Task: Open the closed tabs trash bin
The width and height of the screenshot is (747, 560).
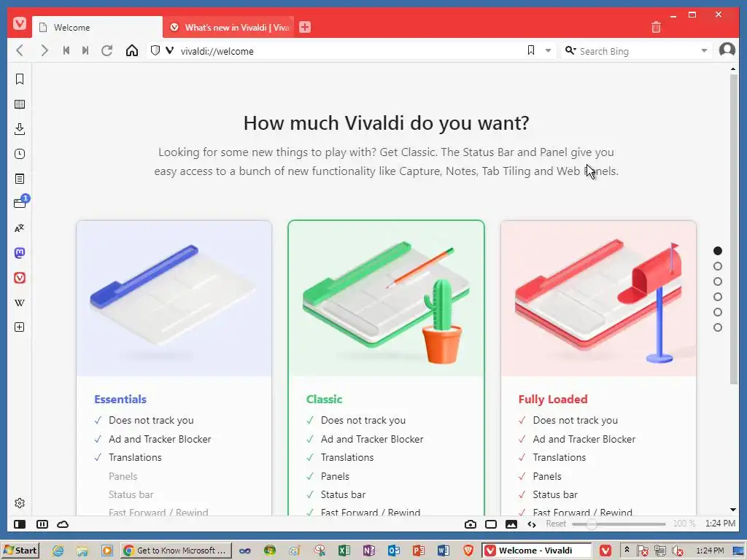Action: [656, 27]
